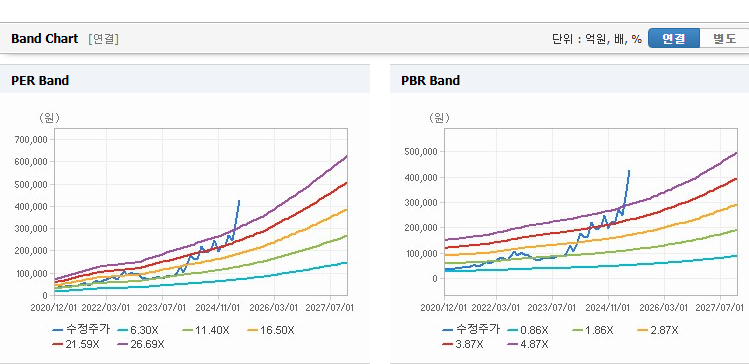Click the PBR Band panel title
The image size is (749, 364).
click(x=430, y=81)
